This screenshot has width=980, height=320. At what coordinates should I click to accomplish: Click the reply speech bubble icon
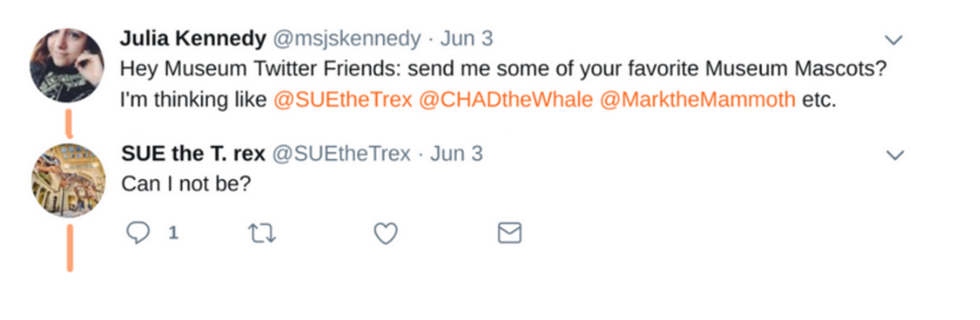(x=138, y=233)
